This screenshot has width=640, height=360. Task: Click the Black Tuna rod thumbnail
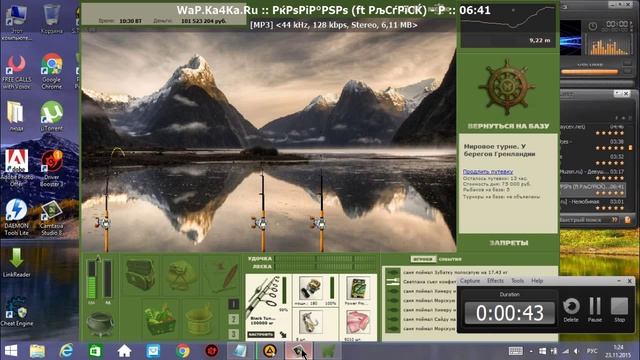[x=263, y=296]
